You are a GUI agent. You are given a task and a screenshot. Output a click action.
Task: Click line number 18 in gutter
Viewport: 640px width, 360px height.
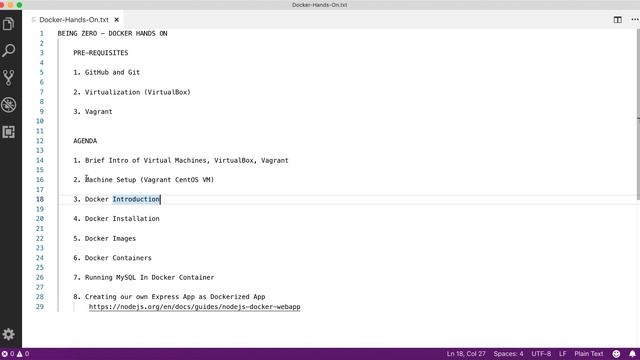pyautogui.click(x=40, y=199)
